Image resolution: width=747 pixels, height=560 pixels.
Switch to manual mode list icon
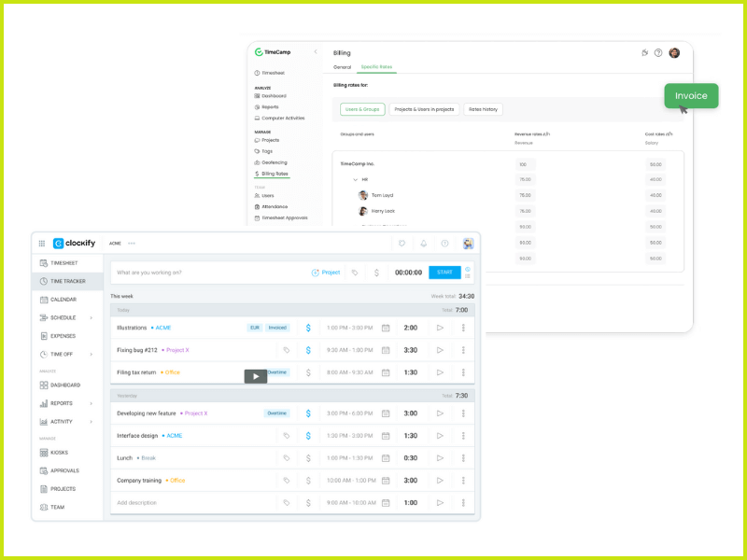(x=468, y=276)
